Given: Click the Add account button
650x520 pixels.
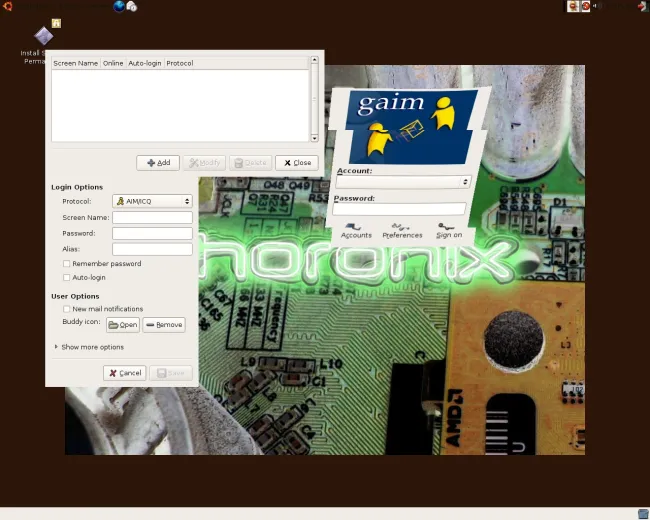Looking at the screenshot, I should pyautogui.click(x=158, y=163).
